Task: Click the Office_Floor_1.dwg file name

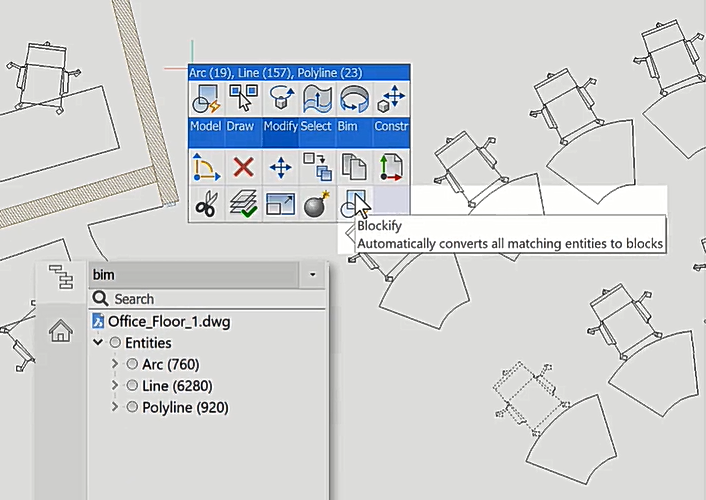Action: coord(169,322)
